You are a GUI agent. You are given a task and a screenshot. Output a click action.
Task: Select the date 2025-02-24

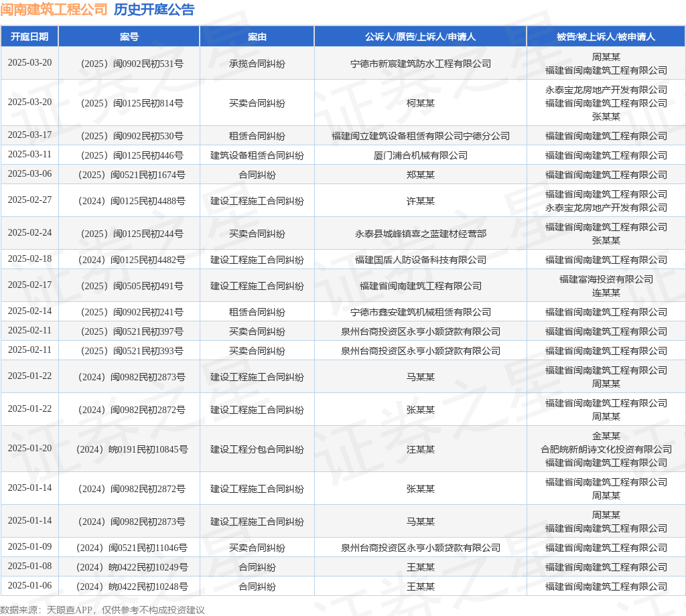(x=29, y=232)
